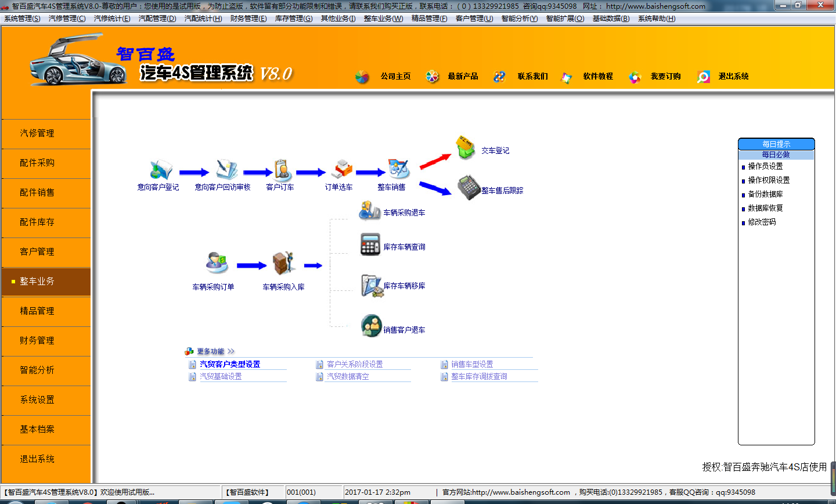Image resolution: width=836 pixels, height=504 pixels.
Task: Open 汽修统计(E) menu
Action: (112, 19)
